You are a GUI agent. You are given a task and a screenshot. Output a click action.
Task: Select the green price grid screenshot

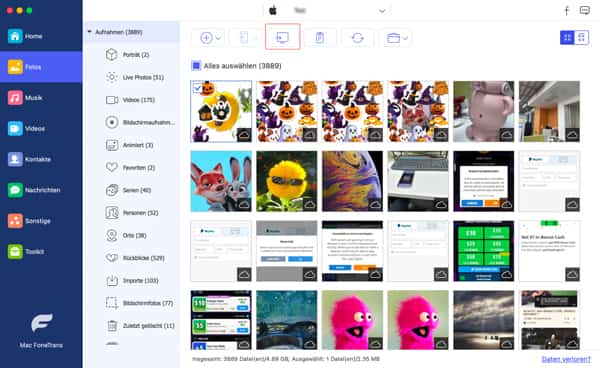(x=484, y=251)
